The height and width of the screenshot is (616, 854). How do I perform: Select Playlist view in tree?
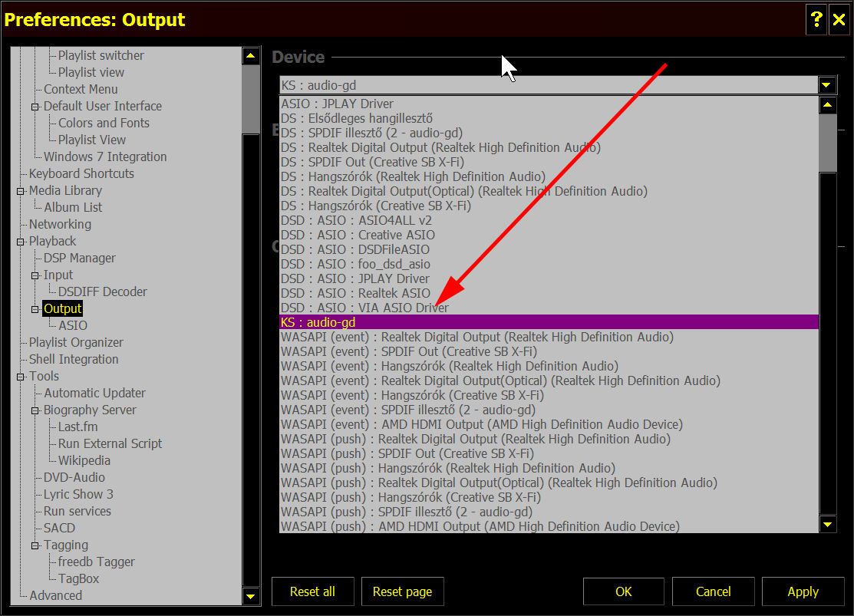coord(91,72)
